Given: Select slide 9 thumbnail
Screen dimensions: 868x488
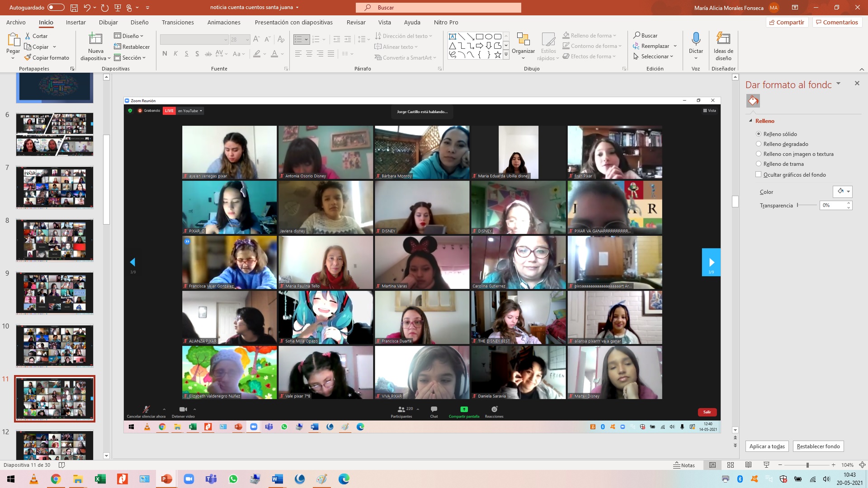Looking at the screenshot, I should pyautogui.click(x=55, y=293).
